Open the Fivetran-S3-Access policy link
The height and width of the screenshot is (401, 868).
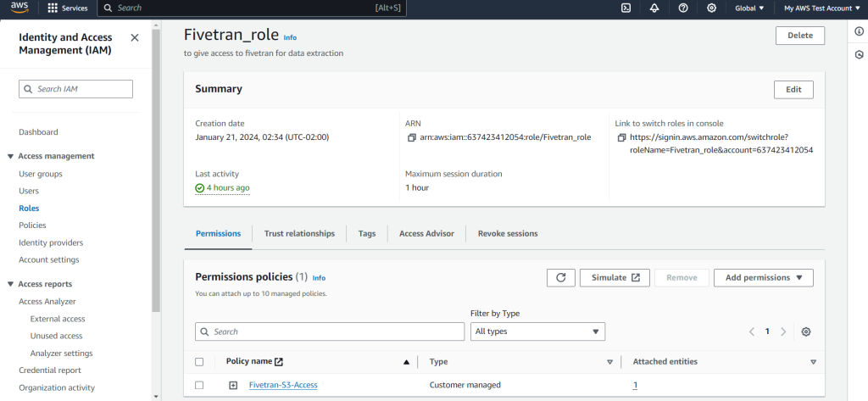[283, 385]
